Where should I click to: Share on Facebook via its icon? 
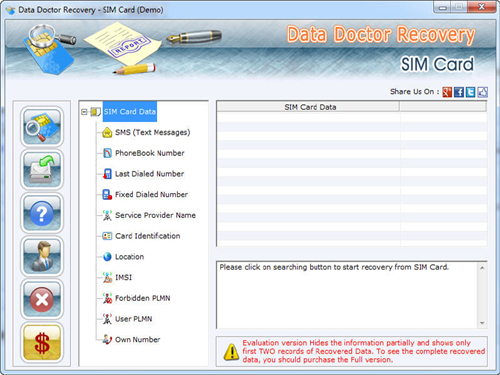pyautogui.click(x=459, y=92)
